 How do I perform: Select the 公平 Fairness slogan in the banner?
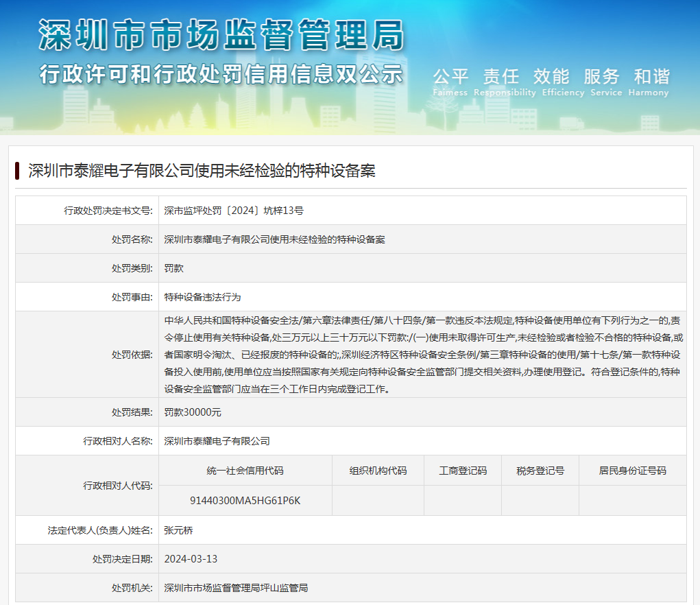point(450,82)
